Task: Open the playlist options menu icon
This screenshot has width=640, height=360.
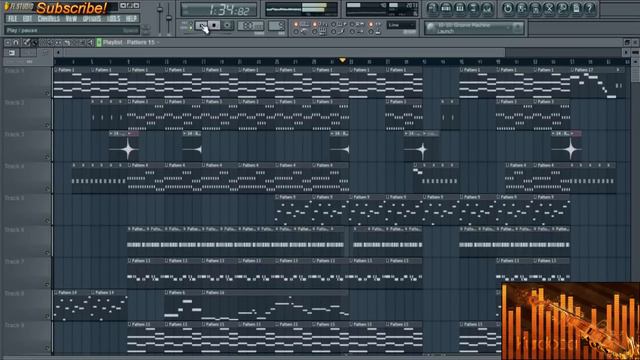Action: pyautogui.click(x=8, y=42)
